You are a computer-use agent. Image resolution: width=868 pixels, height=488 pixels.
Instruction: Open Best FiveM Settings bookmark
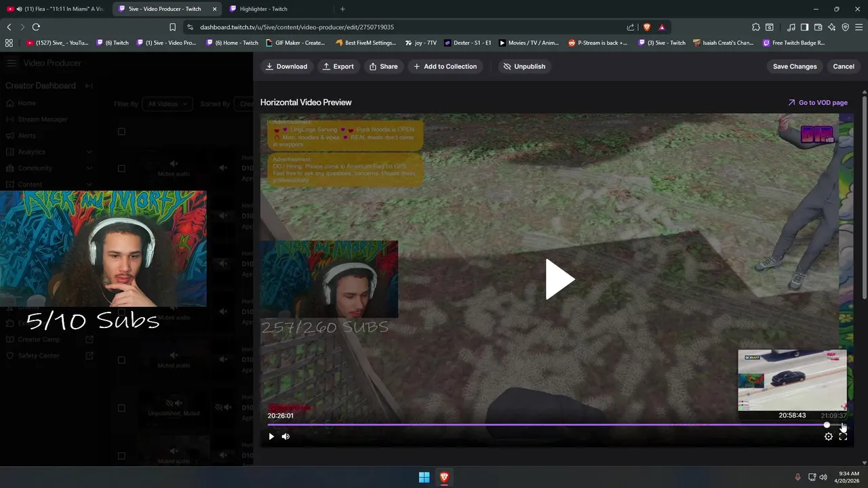[x=366, y=43]
